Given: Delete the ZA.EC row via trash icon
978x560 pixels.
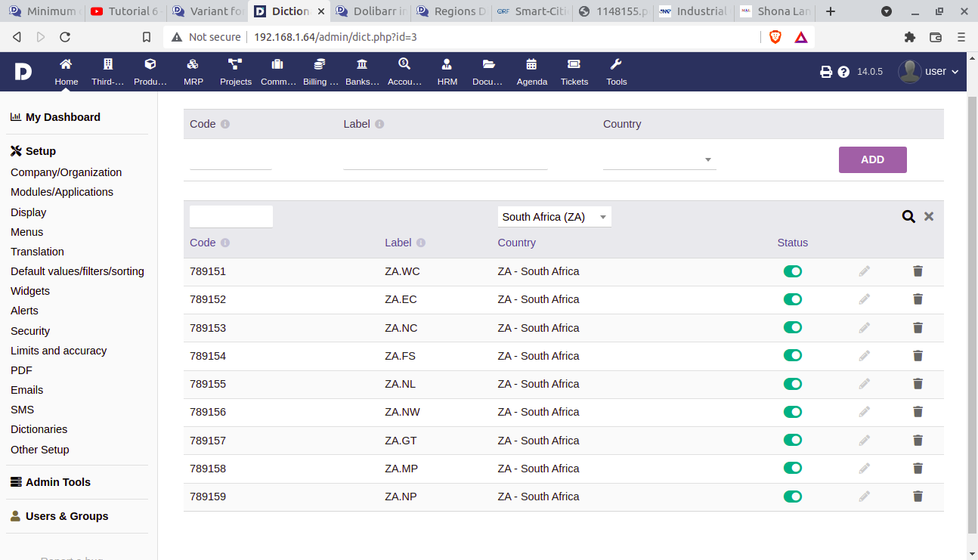Looking at the screenshot, I should coord(918,299).
